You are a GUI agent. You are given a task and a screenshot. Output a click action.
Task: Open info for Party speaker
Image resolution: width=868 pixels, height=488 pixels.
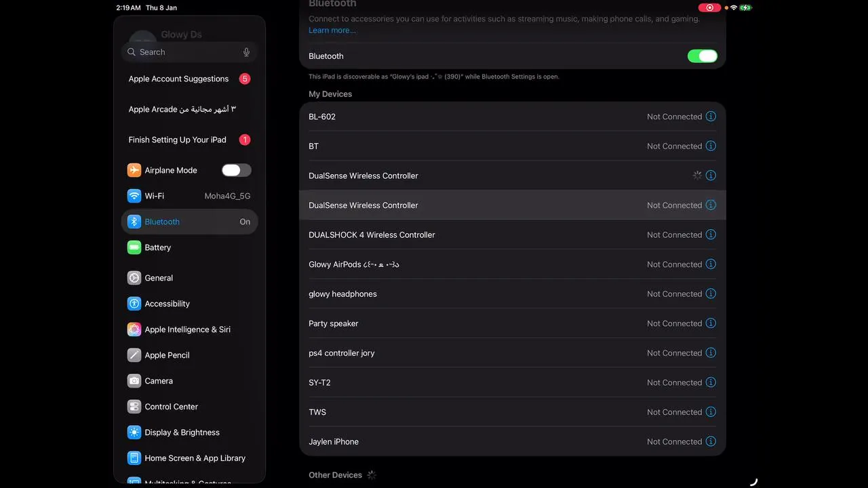711,323
